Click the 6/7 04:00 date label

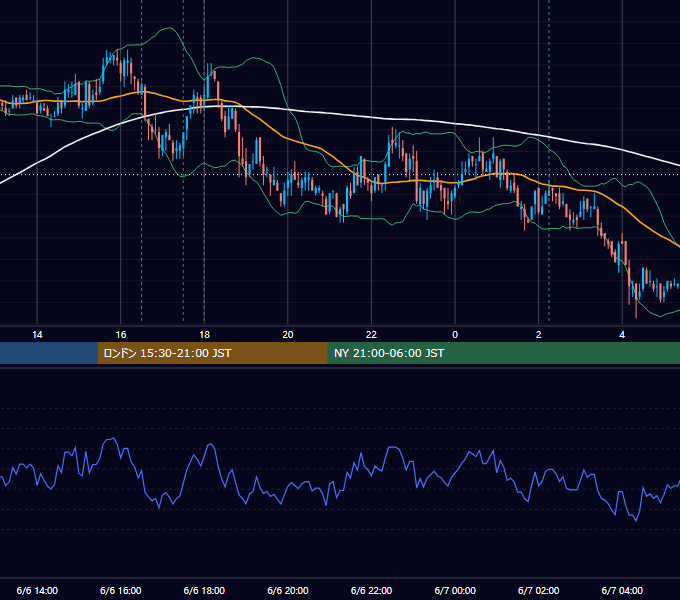coord(622,590)
